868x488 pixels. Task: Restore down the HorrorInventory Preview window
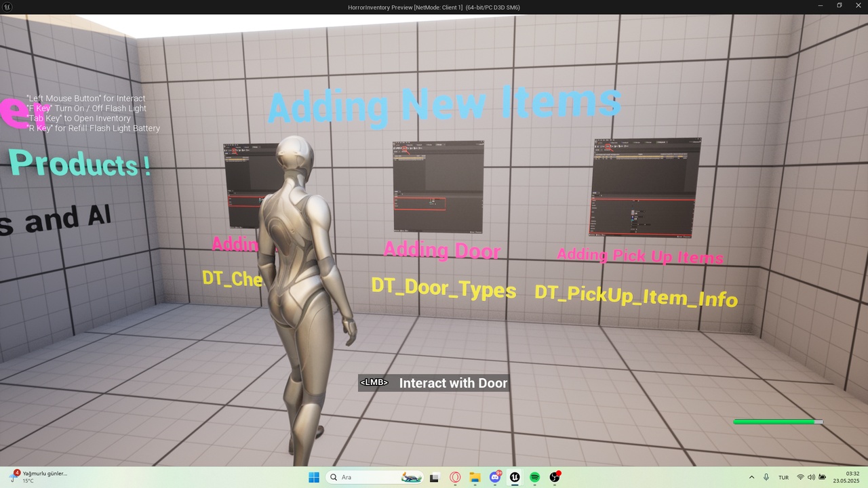(x=840, y=6)
